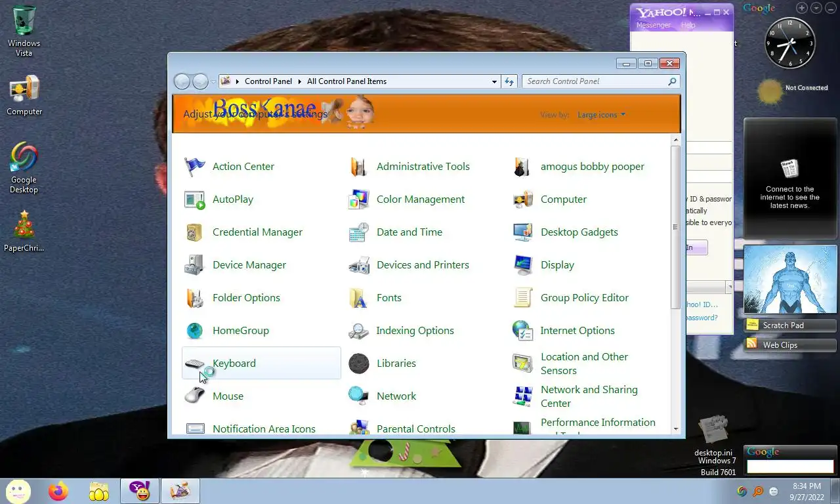Open the Computer control panel icon
The width and height of the screenshot is (840, 504).
(x=522, y=199)
